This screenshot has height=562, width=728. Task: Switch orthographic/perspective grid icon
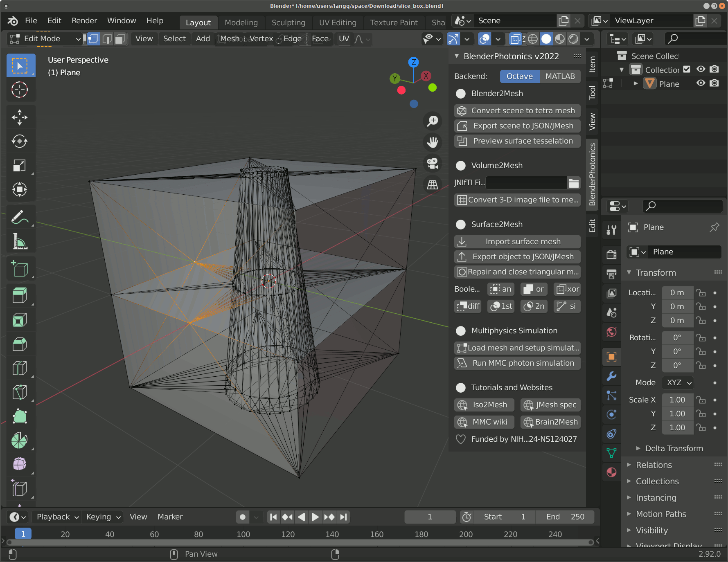(433, 185)
